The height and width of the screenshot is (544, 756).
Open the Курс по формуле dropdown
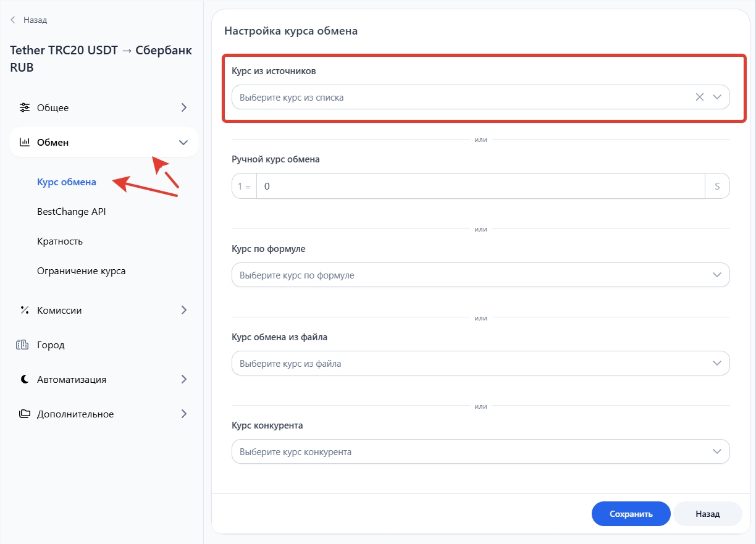717,275
